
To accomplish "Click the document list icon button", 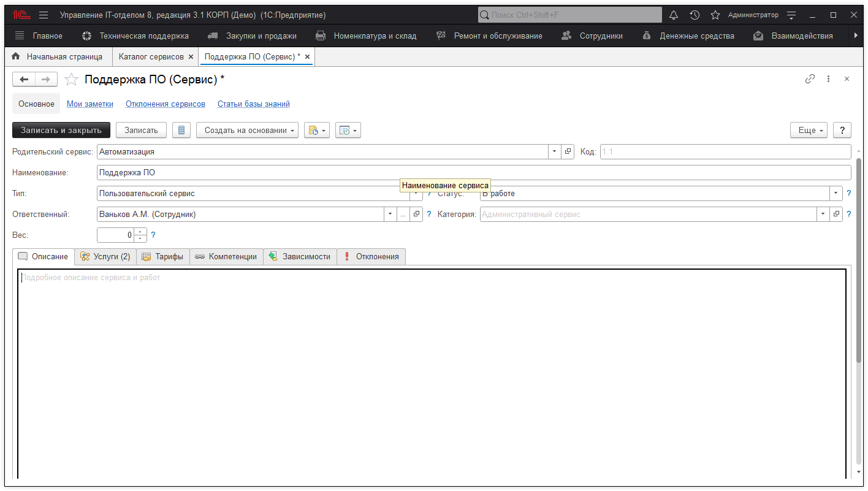I will click(181, 130).
